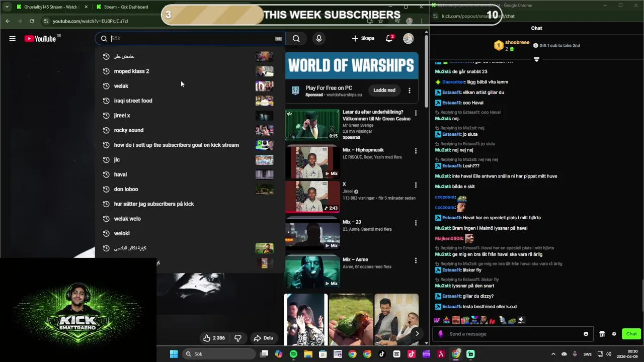Click the taskbar volume speaker icon

click(x=608, y=354)
